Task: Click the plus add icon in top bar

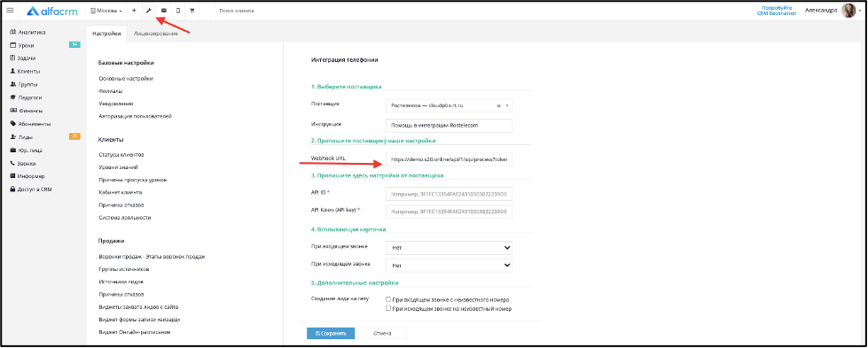Action: pyautogui.click(x=134, y=11)
